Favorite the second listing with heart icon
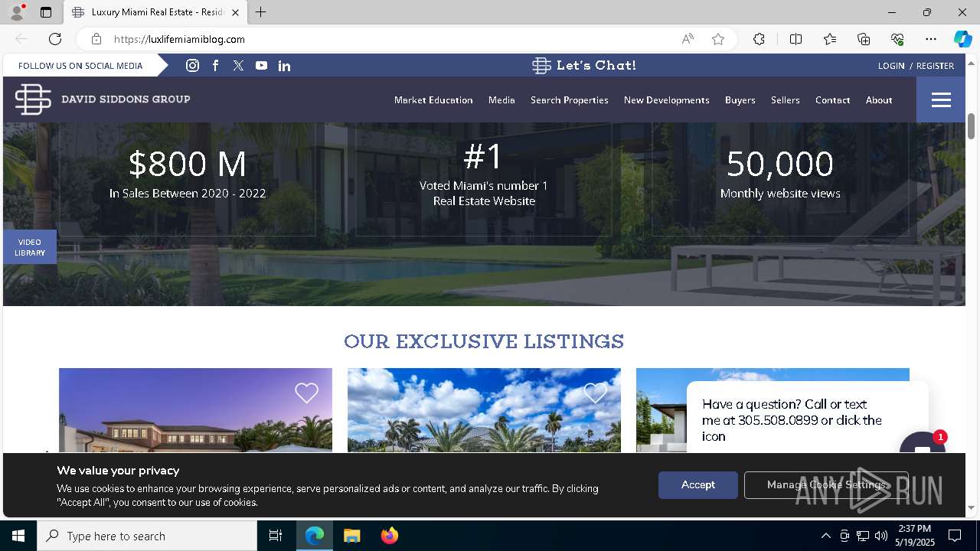 (595, 393)
